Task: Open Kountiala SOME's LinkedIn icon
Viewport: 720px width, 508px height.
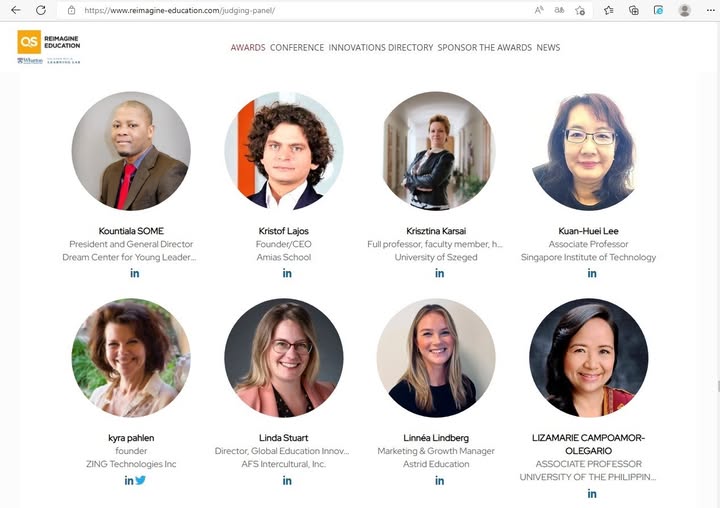Action: point(135,273)
